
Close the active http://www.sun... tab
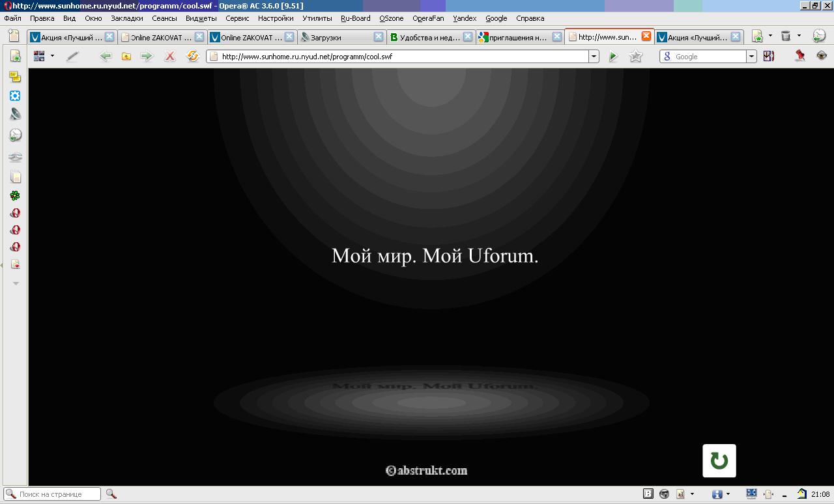click(x=646, y=36)
